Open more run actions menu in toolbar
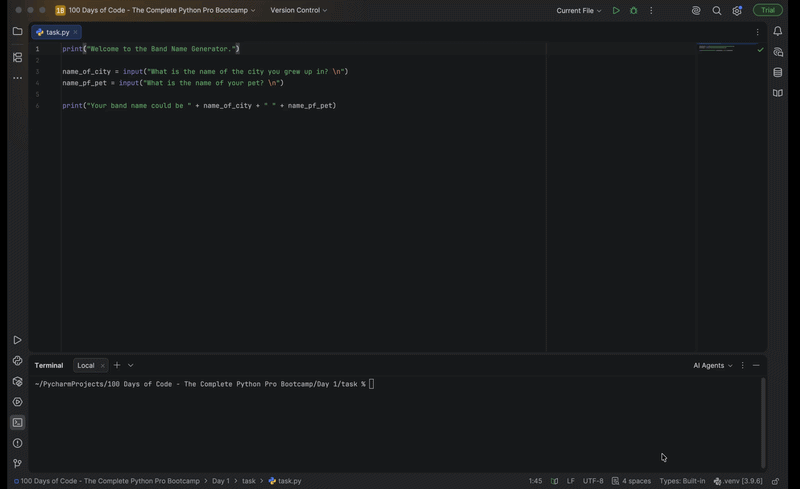The width and height of the screenshot is (800, 489). point(651,10)
